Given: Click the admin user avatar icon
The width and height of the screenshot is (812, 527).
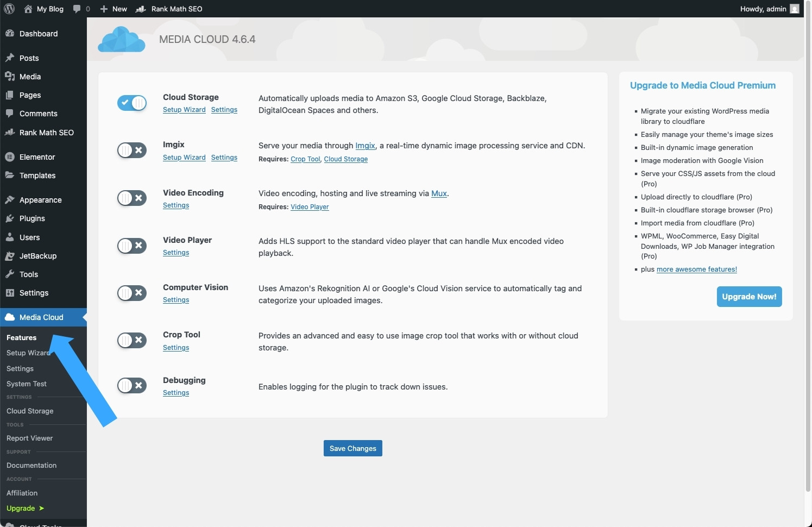Looking at the screenshot, I should click(795, 9).
